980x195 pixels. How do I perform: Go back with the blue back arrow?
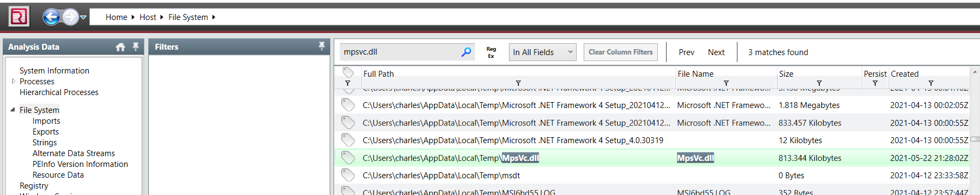pos(51,17)
